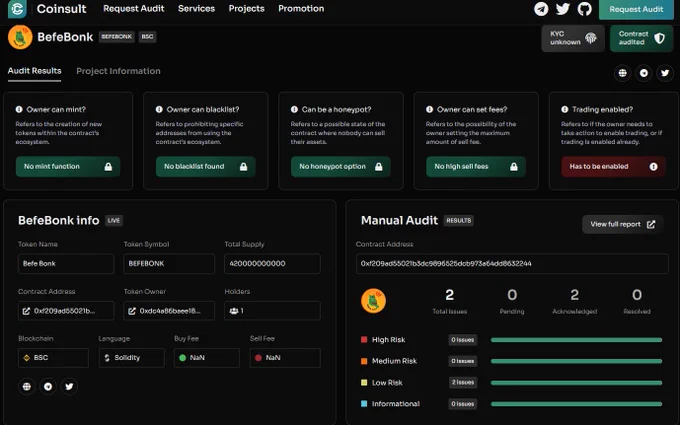
Task: Click View full report button
Action: (622, 224)
